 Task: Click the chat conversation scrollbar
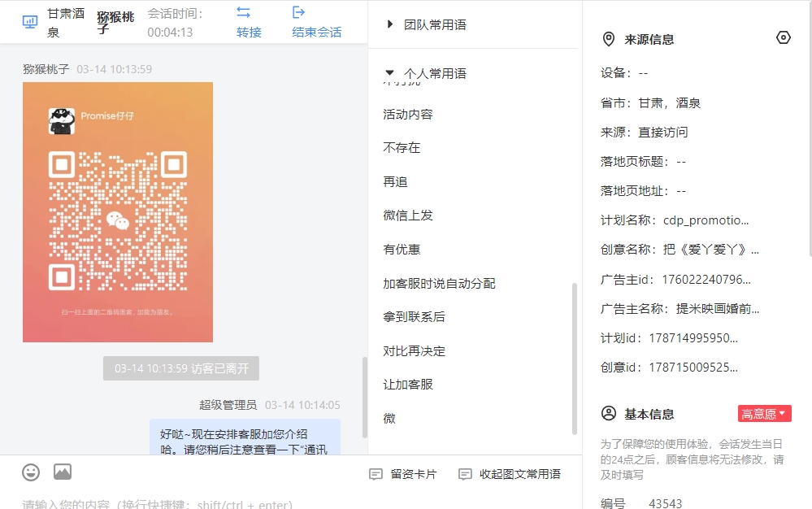[x=365, y=397]
